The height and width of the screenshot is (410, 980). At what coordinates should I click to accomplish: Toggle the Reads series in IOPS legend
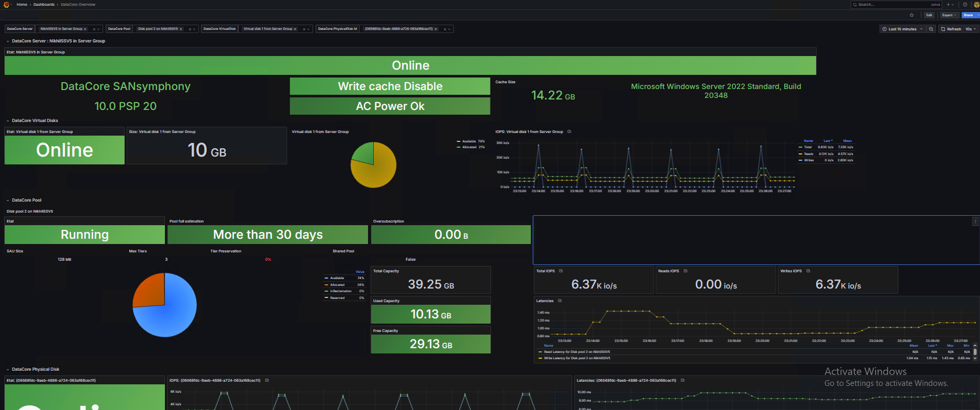pyautogui.click(x=809, y=154)
